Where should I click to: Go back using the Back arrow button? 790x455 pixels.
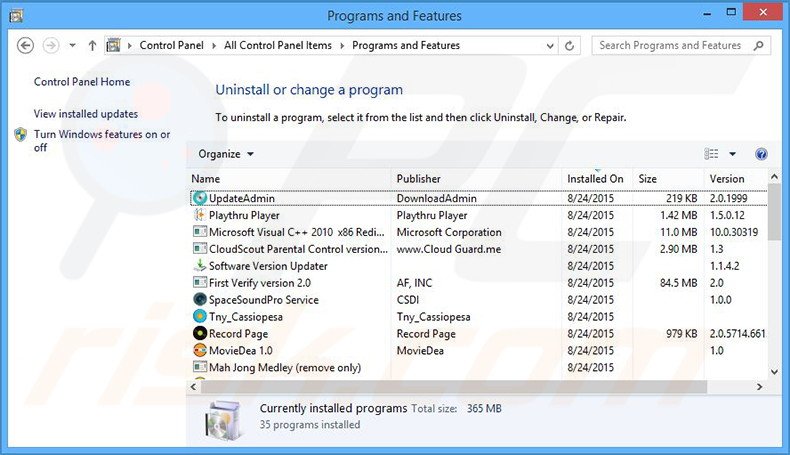pos(25,46)
